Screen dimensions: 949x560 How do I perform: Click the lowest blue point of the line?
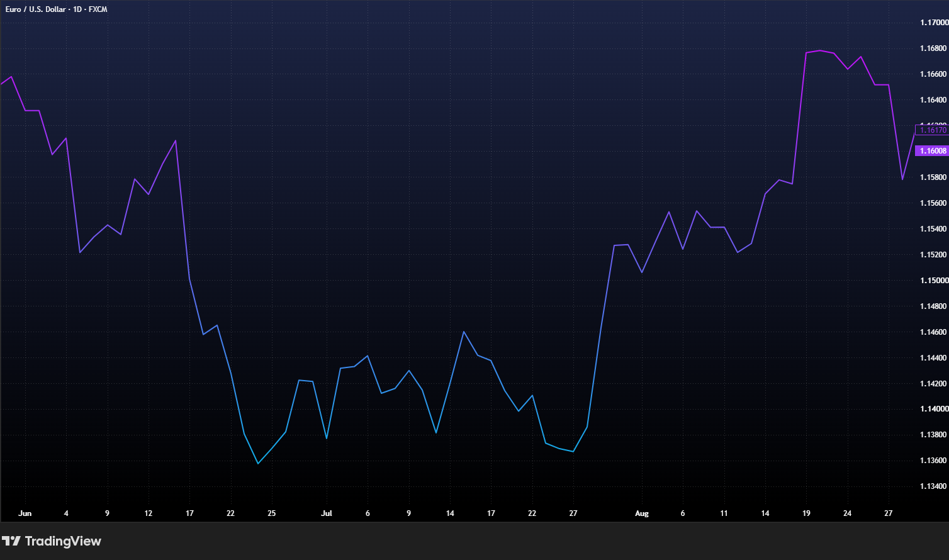(x=258, y=464)
